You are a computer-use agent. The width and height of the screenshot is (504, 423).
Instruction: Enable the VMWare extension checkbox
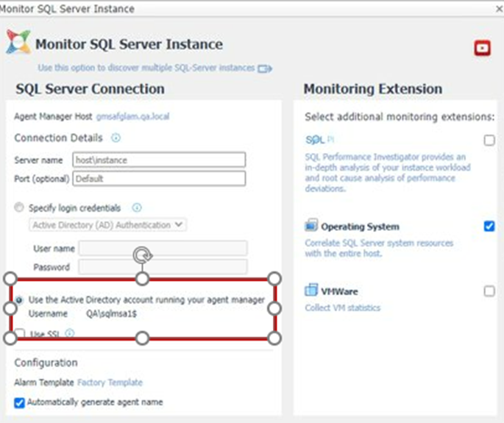(x=489, y=291)
